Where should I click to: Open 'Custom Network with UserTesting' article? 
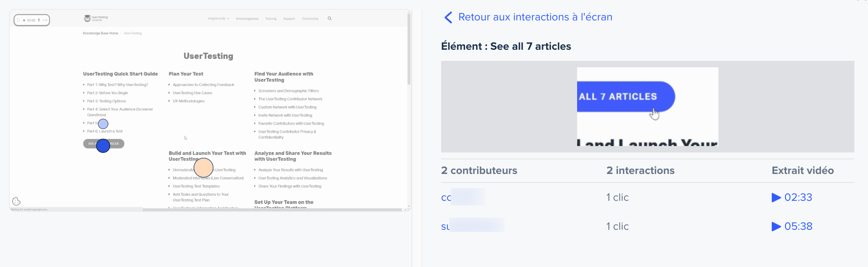point(288,107)
